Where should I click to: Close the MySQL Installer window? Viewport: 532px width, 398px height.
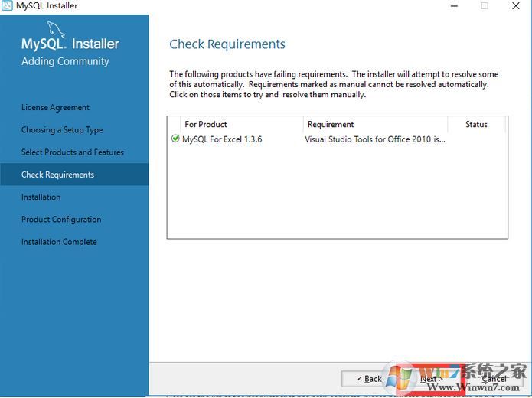(x=516, y=6)
